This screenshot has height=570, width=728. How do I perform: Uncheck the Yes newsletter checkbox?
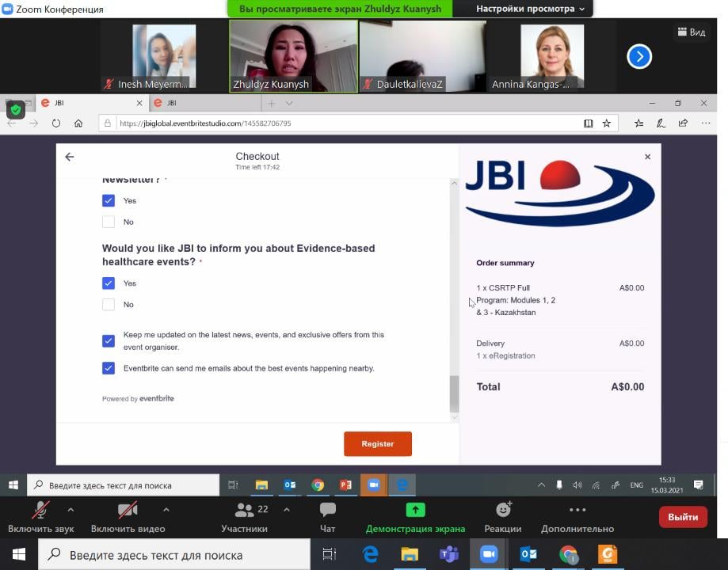click(109, 201)
